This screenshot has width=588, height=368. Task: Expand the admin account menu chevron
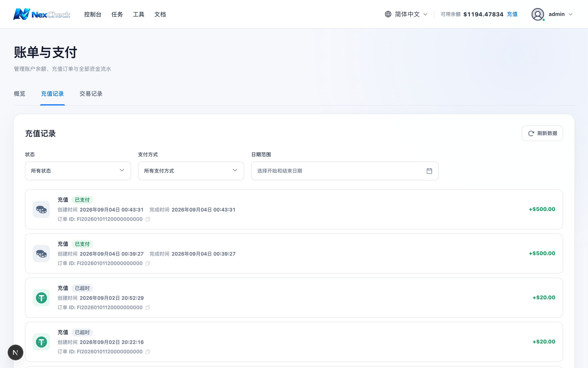(x=571, y=14)
